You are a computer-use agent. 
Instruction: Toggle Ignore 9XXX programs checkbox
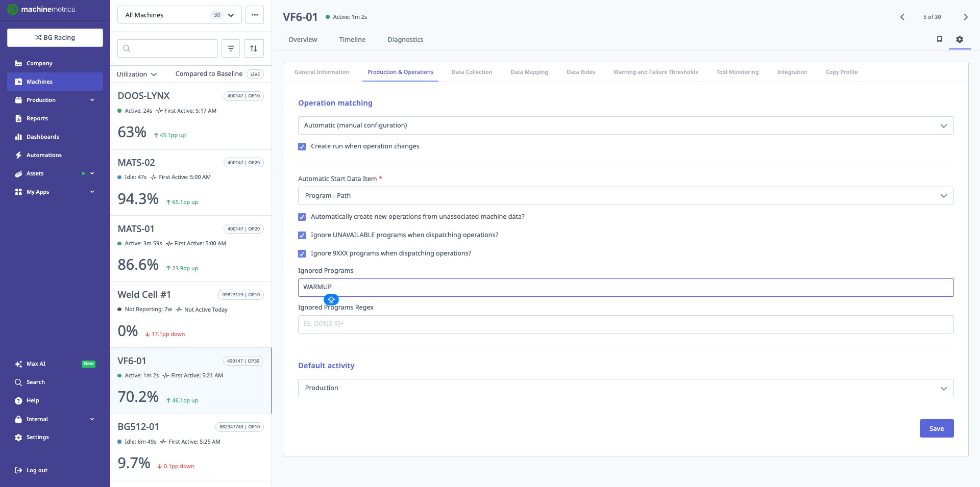point(302,253)
